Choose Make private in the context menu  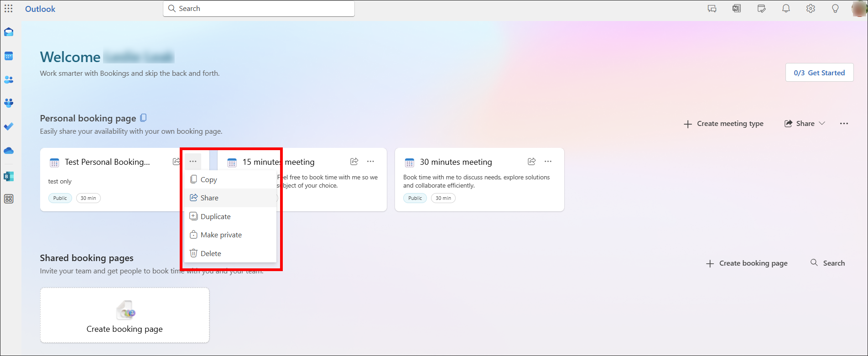221,235
